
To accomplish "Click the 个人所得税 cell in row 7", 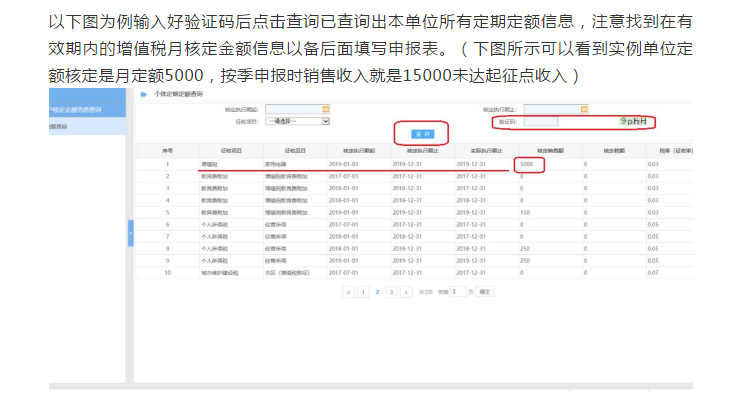I will [x=215, y=237].
